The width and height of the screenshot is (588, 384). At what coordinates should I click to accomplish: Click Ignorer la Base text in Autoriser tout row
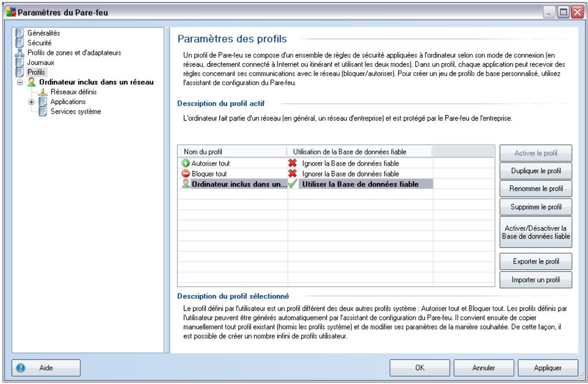(350, 163)
